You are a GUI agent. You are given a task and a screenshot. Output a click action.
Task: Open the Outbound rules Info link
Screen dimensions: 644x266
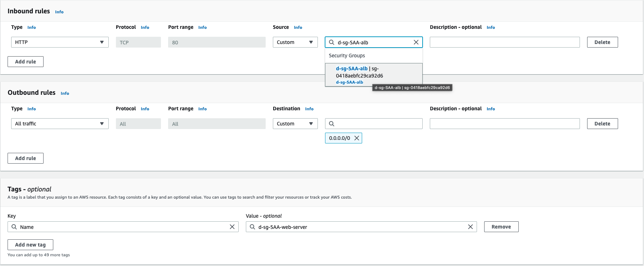pos(65,93)
